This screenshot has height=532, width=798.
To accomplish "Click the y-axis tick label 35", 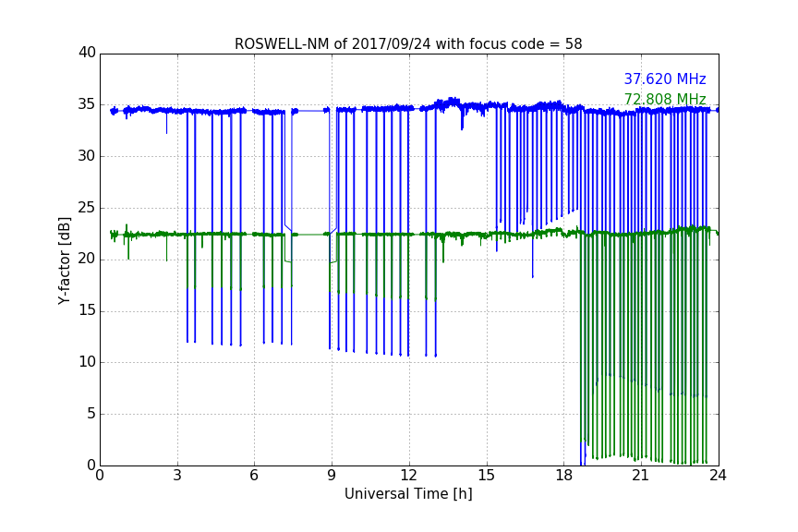I will [87, 104].
